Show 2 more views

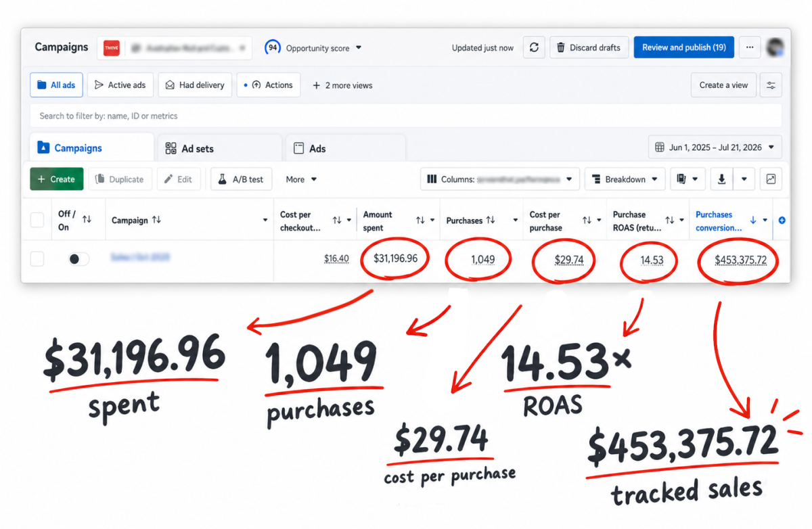click(x=342, y=85)
